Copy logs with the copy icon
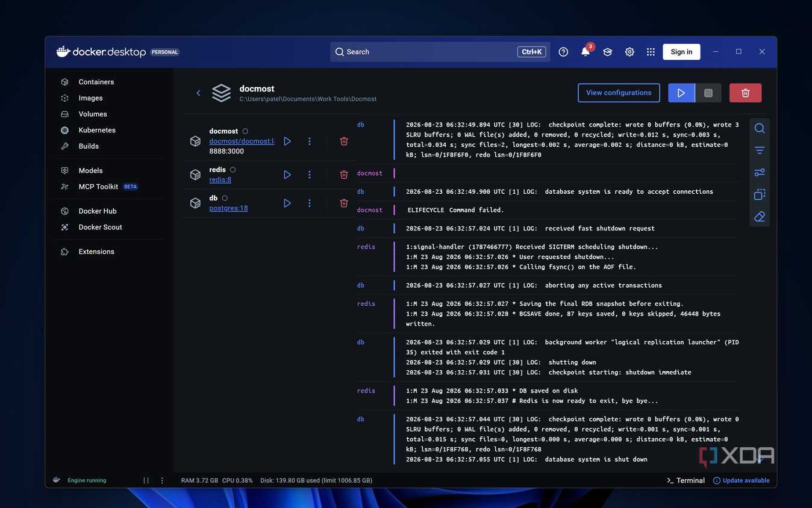The width and height of the screenshot is (812, 508). pos(760,194)
